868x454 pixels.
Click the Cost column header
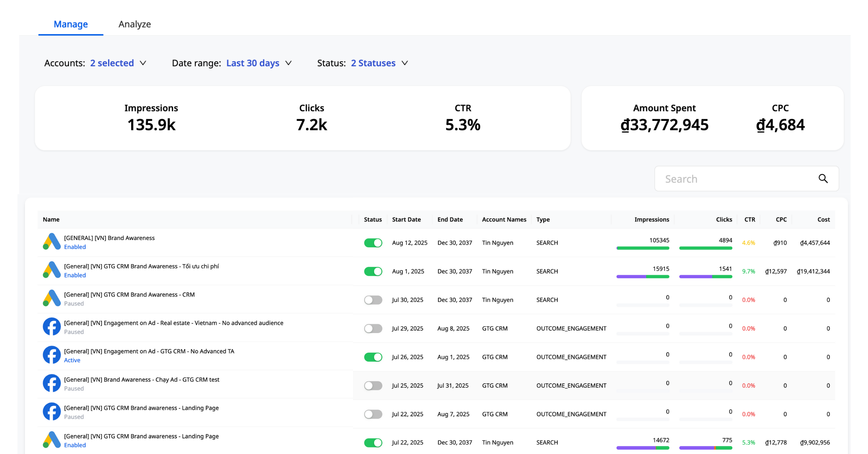pyautogui.click(x=823, y=219)
